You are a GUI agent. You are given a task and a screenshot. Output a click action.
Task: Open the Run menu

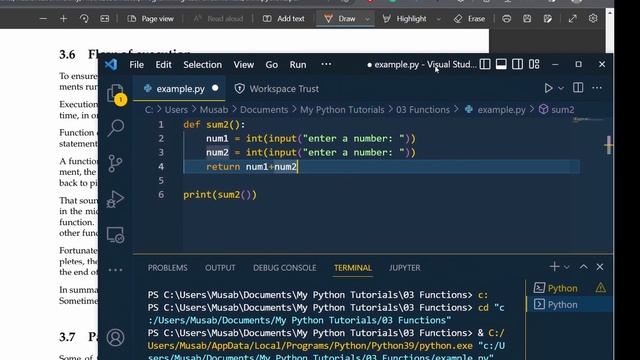coord(298,64)
